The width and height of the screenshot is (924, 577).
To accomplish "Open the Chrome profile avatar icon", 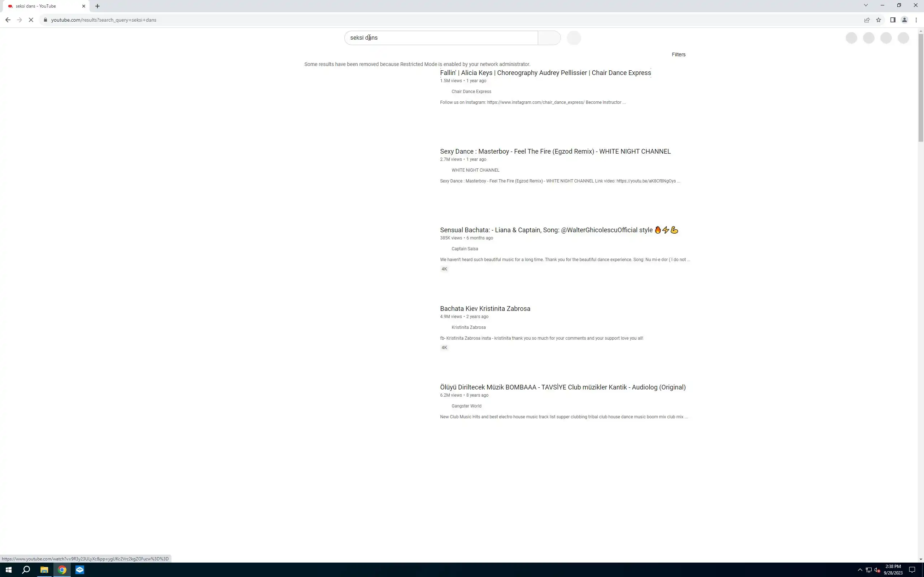I will 904,20.
